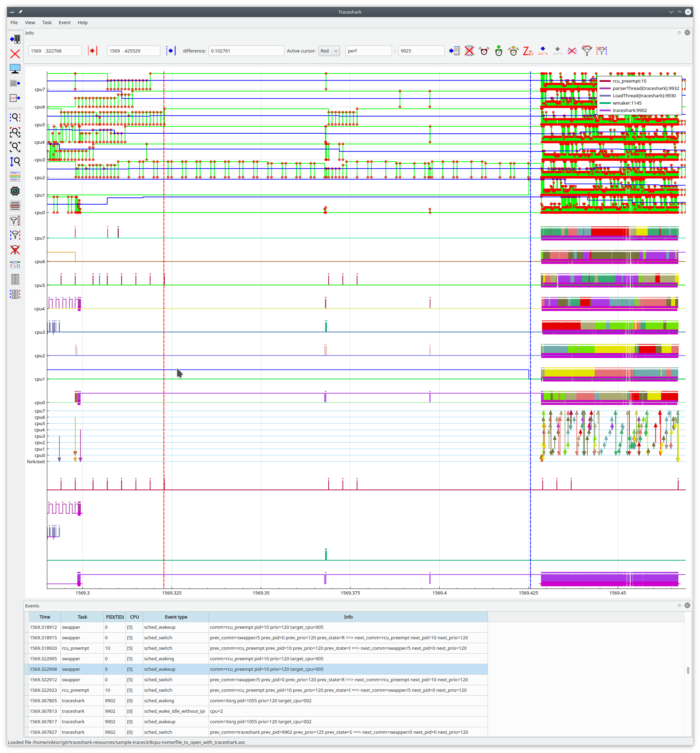This screenshot has height=753, width=700.
Task: Click the crossed-out funnel reset filters icon
Action: point(15,250)
